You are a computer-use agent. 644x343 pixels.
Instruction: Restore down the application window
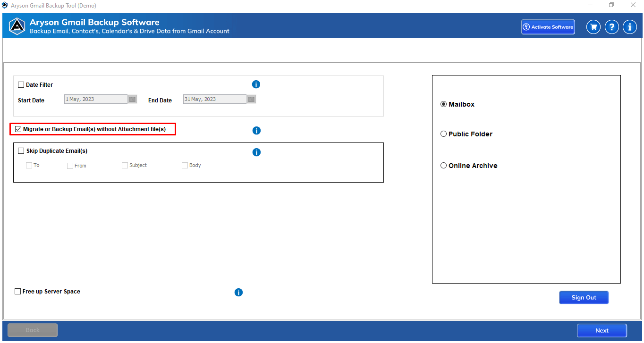click(x=611, y=5)
